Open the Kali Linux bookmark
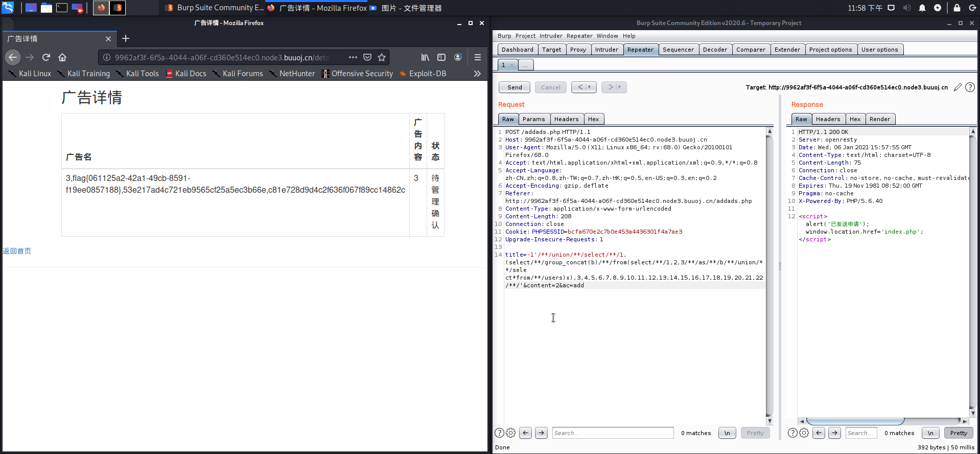The width and height of the screenshot is (980, 454). coord(30,74)
